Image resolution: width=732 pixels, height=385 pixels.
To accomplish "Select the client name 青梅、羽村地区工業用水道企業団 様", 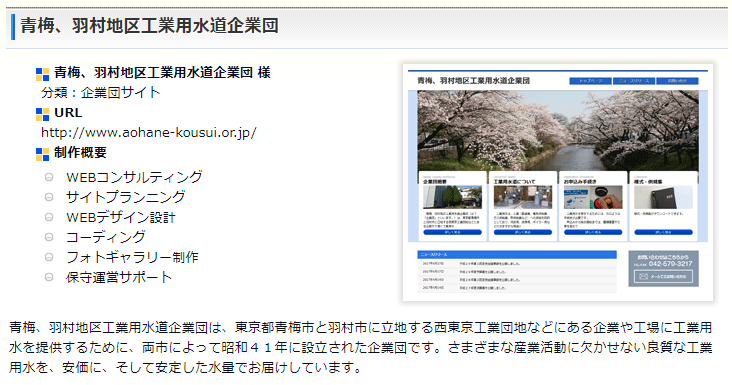I will click(162, 73).
